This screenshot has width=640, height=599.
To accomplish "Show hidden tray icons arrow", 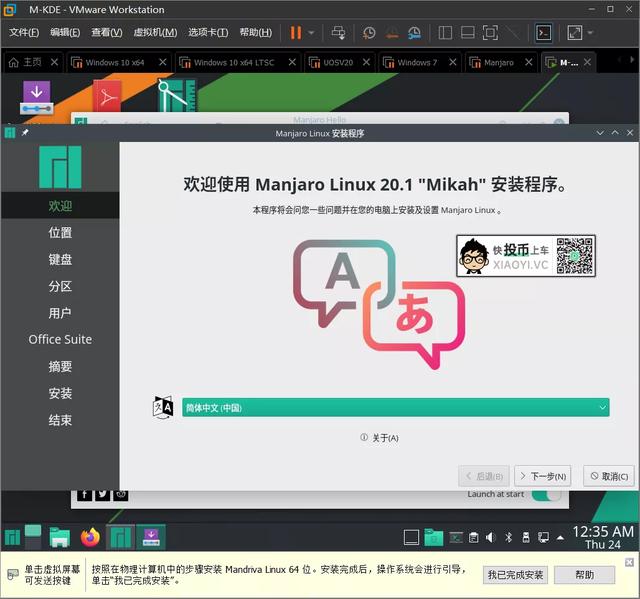I will [560, 538].
